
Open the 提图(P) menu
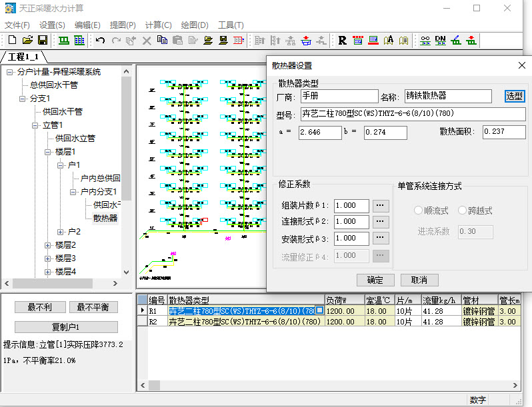123,25
